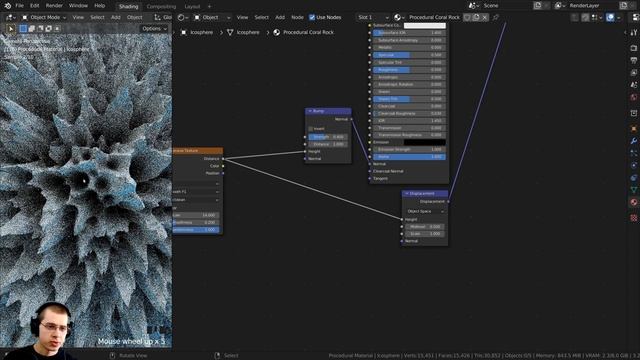
Task: Open the Help menu
Action: coord(100,6)
